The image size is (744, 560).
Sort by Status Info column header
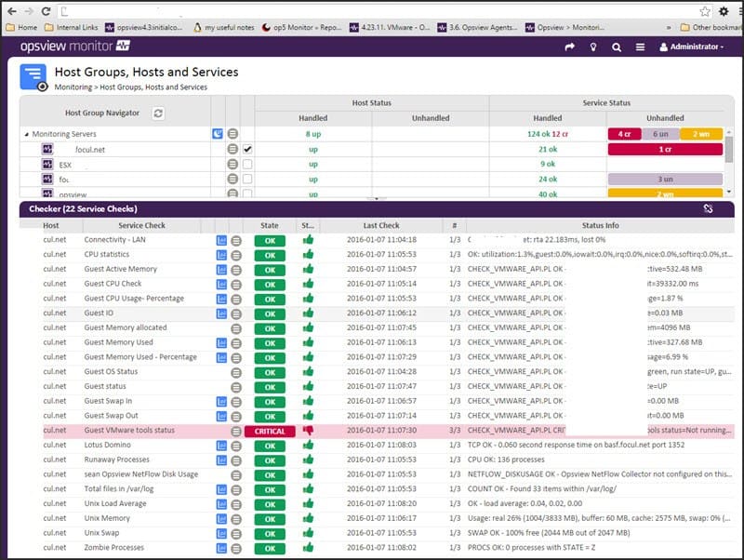point(600,225)
